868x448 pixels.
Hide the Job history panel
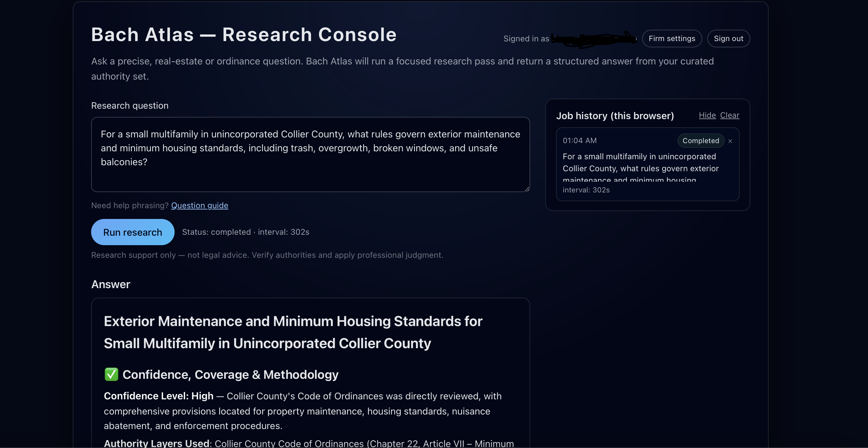(707, 115)
